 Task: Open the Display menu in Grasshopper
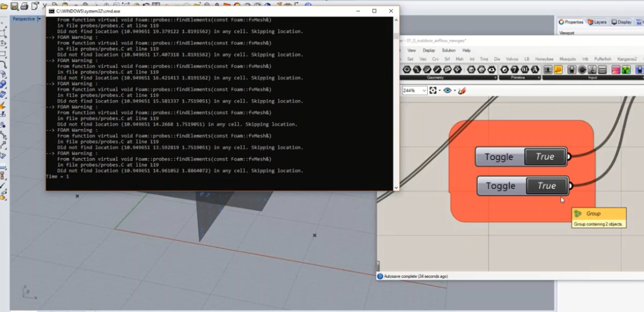[x=429, y=50]
